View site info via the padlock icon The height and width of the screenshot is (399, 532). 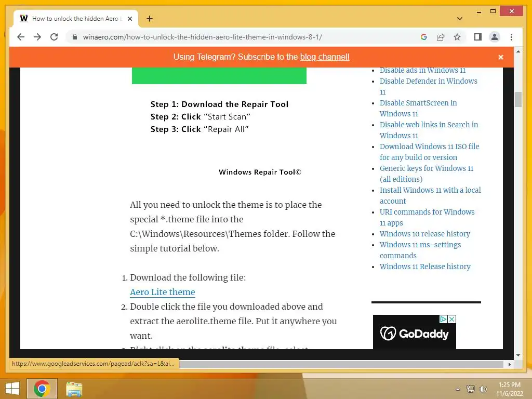pos(75,37)
